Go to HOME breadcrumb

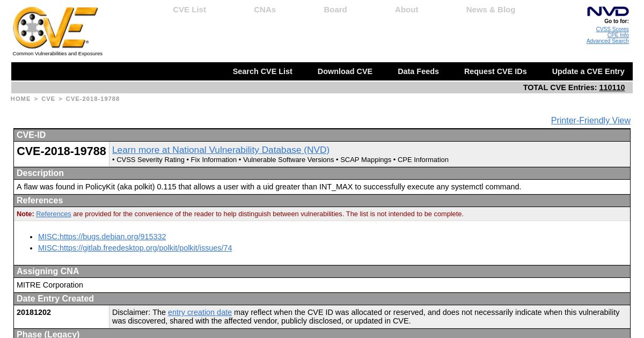tap(20, 99)
